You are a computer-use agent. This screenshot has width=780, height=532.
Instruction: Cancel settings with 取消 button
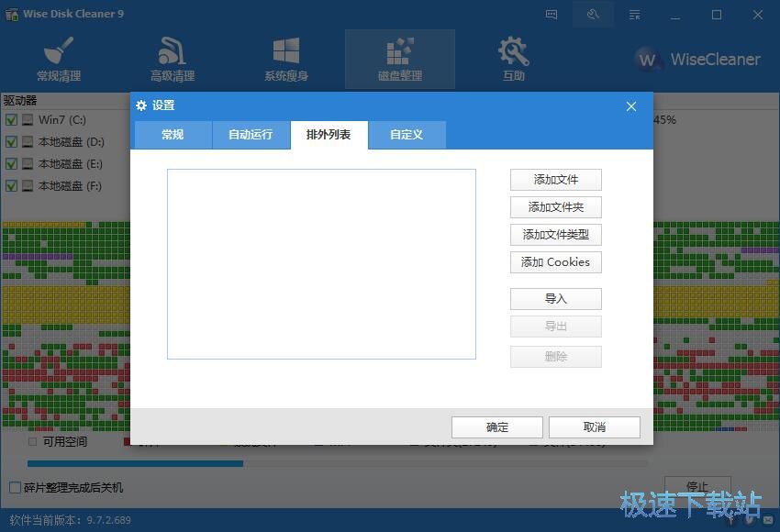tap(595, 427)
